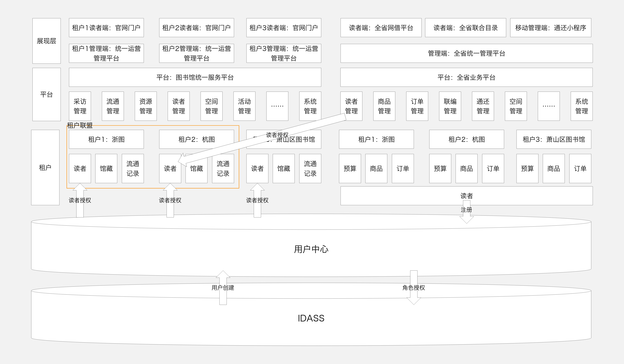Screen dimensions: 624x364
Task: Click the 展现层 layer label box
Action: (47, 41)
